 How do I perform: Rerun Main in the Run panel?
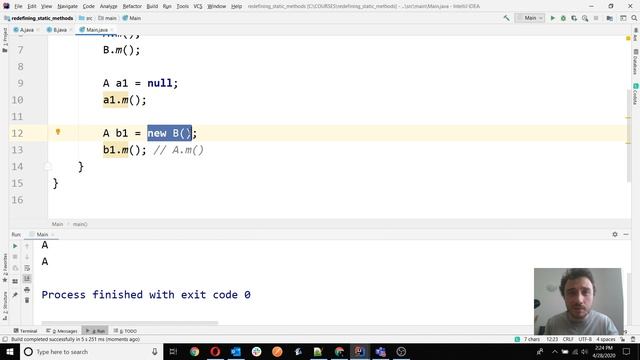[15, 246]
